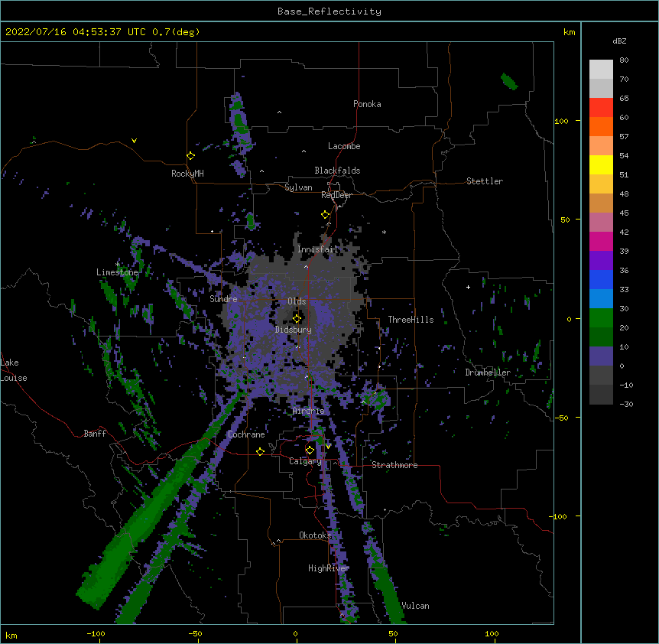Viewport: 659px width, 644px height.
Task: Click the 65 value in the dBZ legend
Action: [x=624, y=99]
